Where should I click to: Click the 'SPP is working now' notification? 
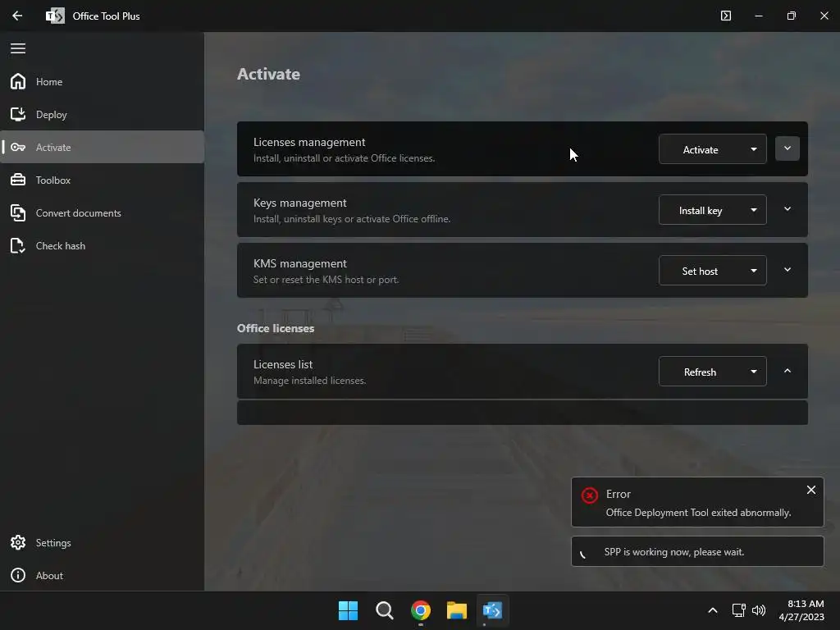[x=697, y=551]
